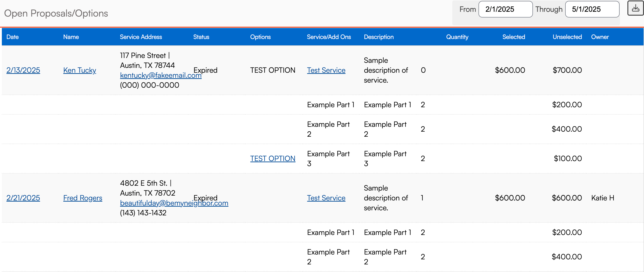Click the Owner column header
Viewport: 644px width, 272px height.
tap(600, 37)
